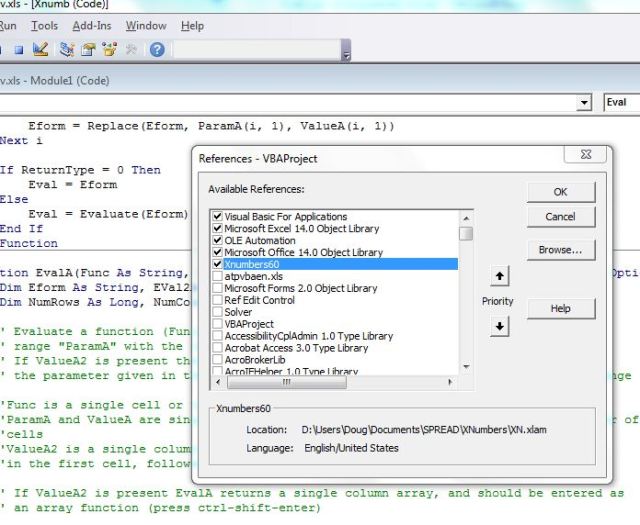The width and height of the screenshot is (640, 525).
Task: Toggle Design Mode icon in toolbar
Action: point(41,49)
